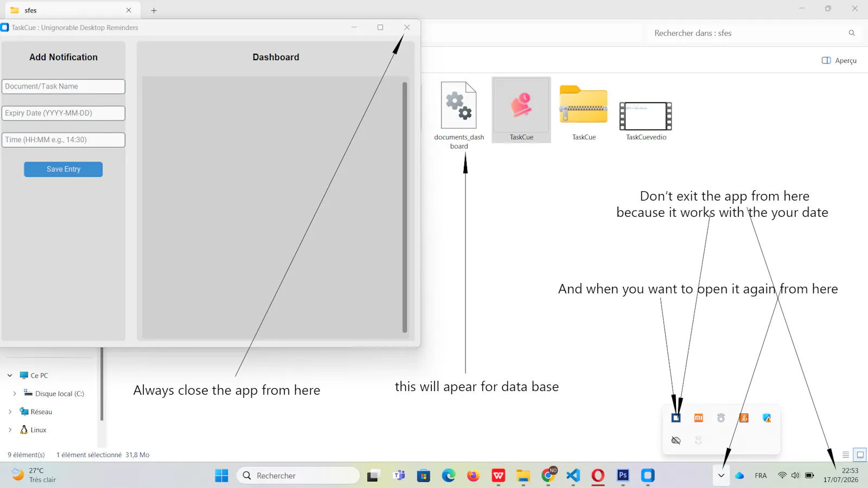Click the Save Entry button
This screenshot has height=488, width=868.
tap(63, 169)
